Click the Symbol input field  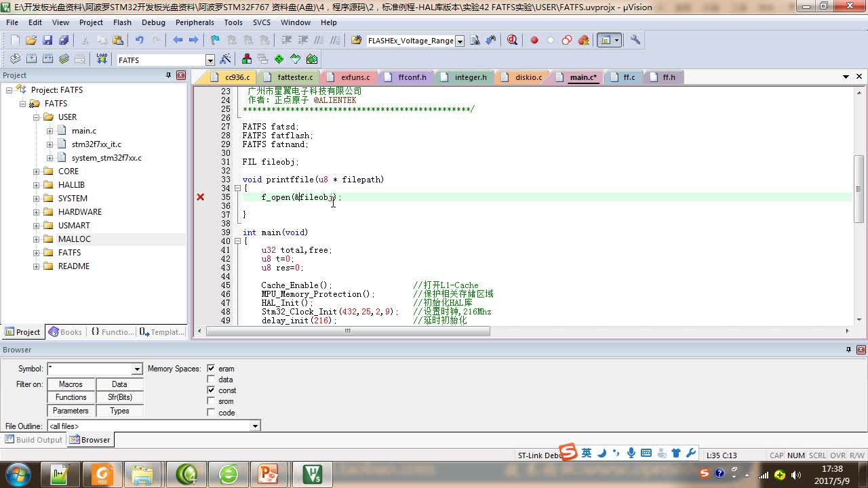click(90, 369)
